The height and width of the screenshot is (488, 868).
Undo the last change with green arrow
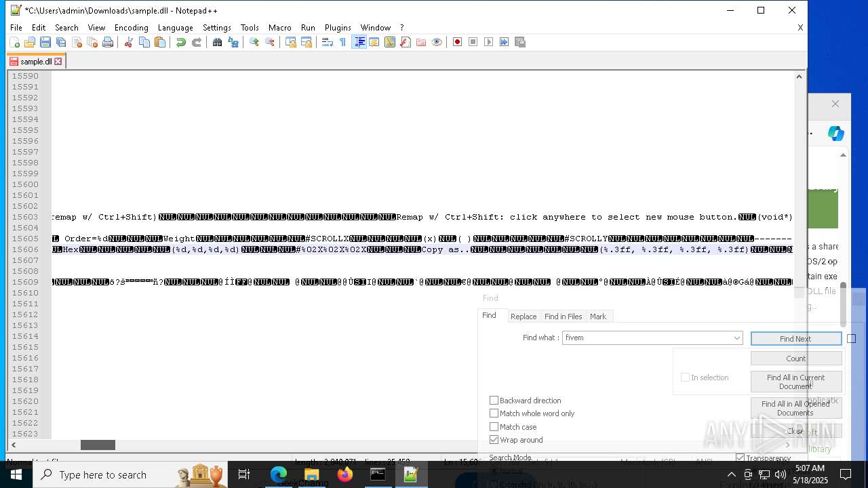click(180, 42)
